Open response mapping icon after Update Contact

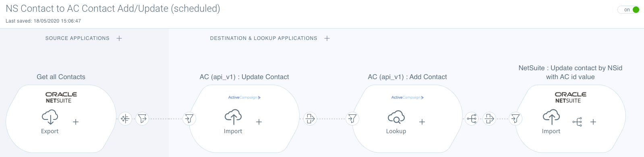(310, 119)
